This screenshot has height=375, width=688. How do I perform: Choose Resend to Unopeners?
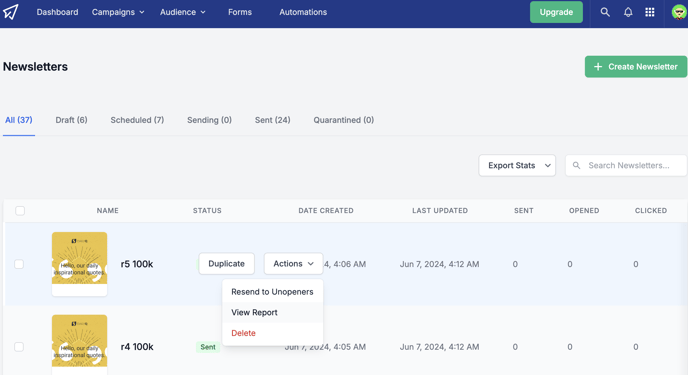click(x=272, y=292)
